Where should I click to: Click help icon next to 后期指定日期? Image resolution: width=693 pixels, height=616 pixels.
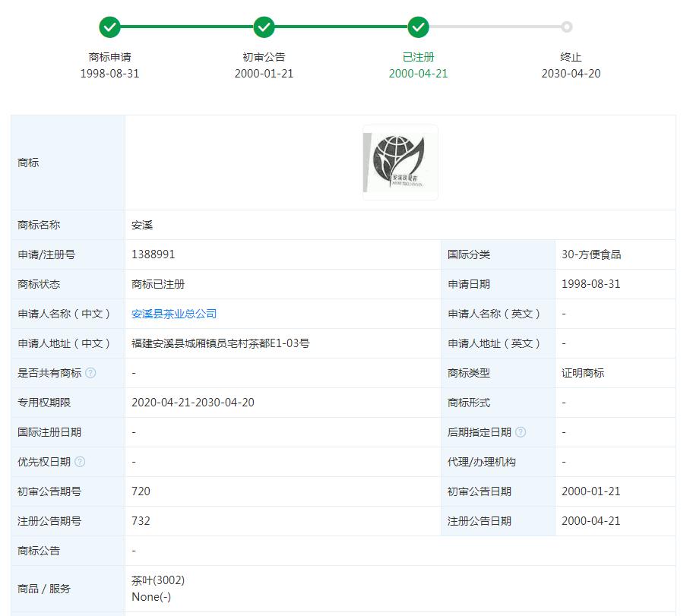click(521, 432)
